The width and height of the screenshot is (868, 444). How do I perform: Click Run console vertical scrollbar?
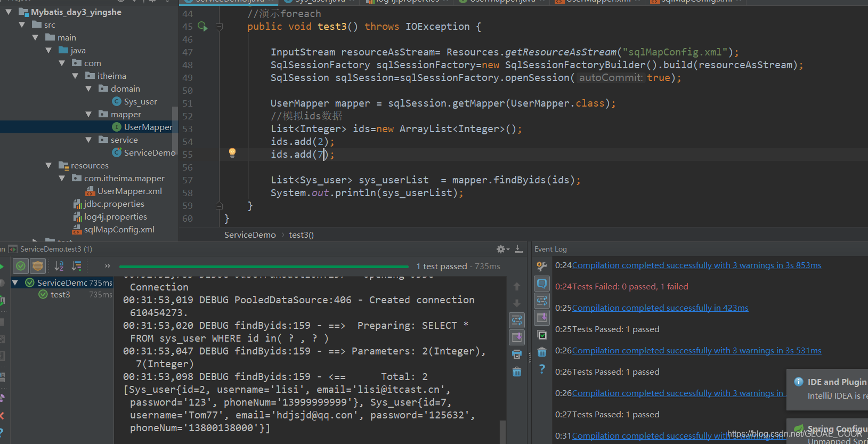click(x=502, y=432)
